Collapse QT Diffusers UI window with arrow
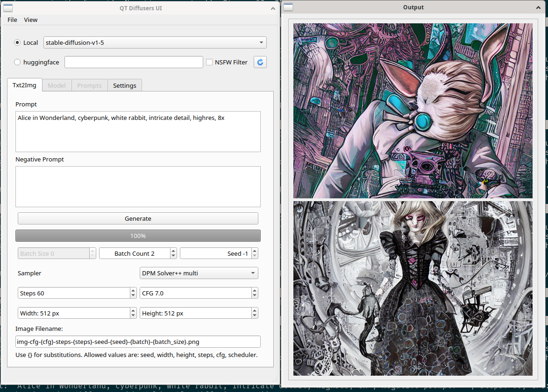 (273, 8)
